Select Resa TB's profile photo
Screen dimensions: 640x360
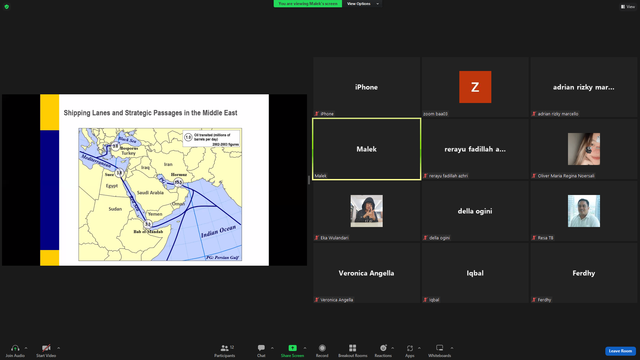[584, 211]
